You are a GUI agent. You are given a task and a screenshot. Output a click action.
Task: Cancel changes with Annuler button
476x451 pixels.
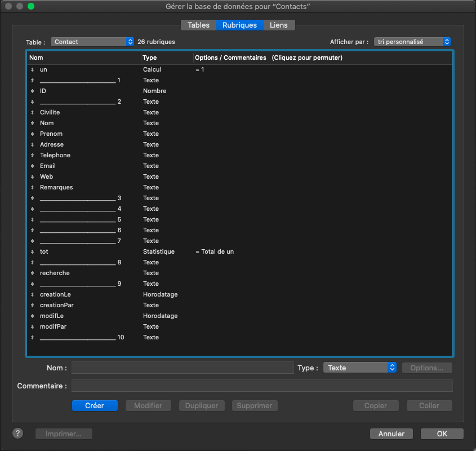(x=392, y=434)
